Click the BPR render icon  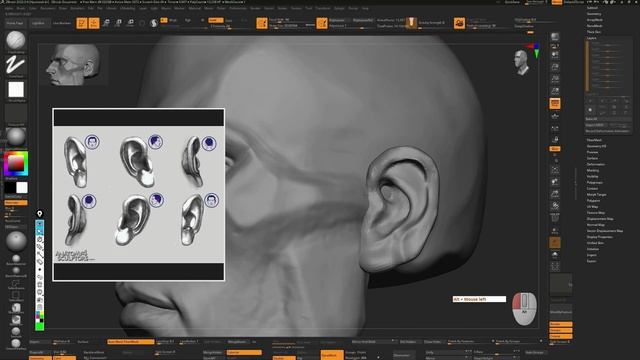click(555, 37)
